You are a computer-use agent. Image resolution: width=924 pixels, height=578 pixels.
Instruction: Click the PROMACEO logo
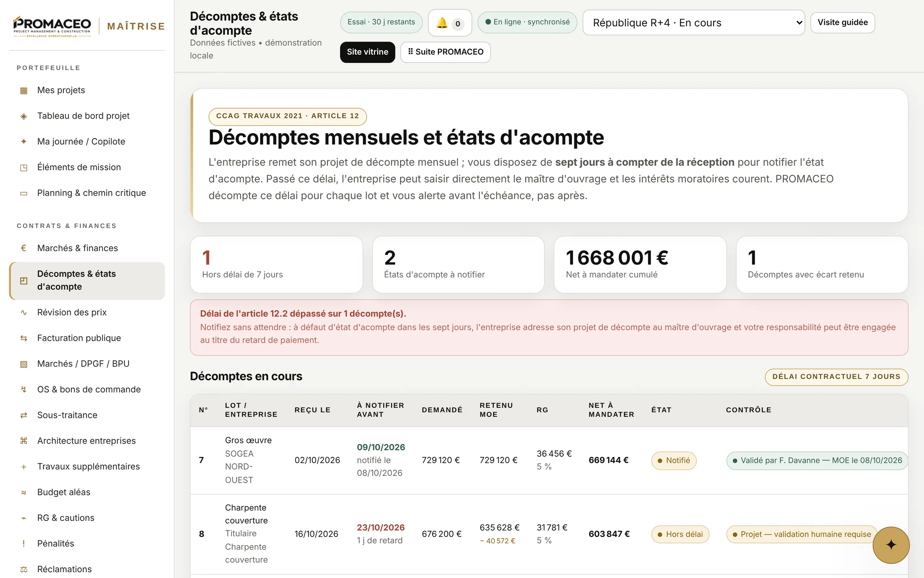[x=52, y=26]
